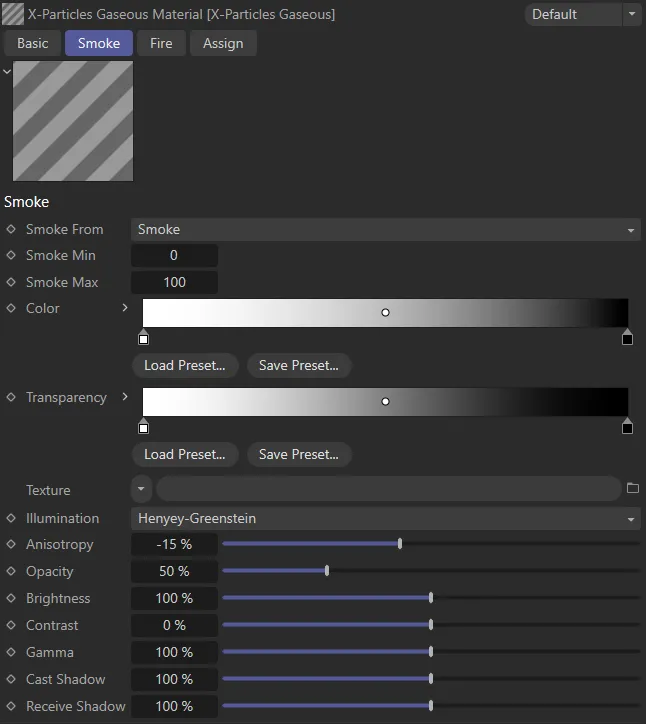Open the Fire tab
The width and height of the screenshot is (646, 724).
(x=161, y=43)
